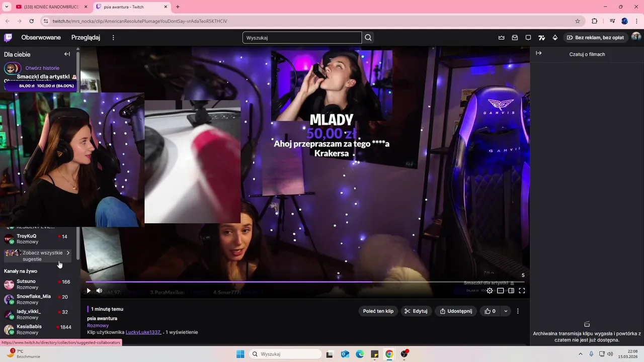Open the user profile avatar menu
Viewport: 644px width, 362px height.
(x=636, y=37)
